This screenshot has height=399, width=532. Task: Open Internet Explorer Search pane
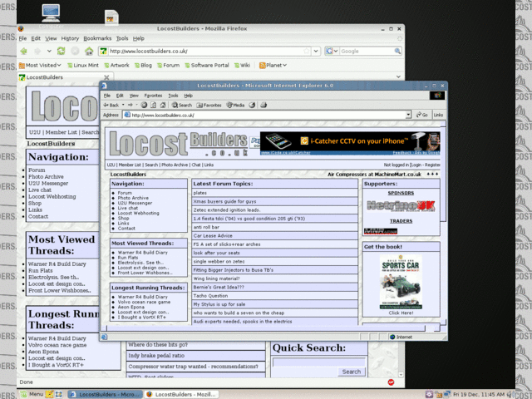click(x=181, y=106)
